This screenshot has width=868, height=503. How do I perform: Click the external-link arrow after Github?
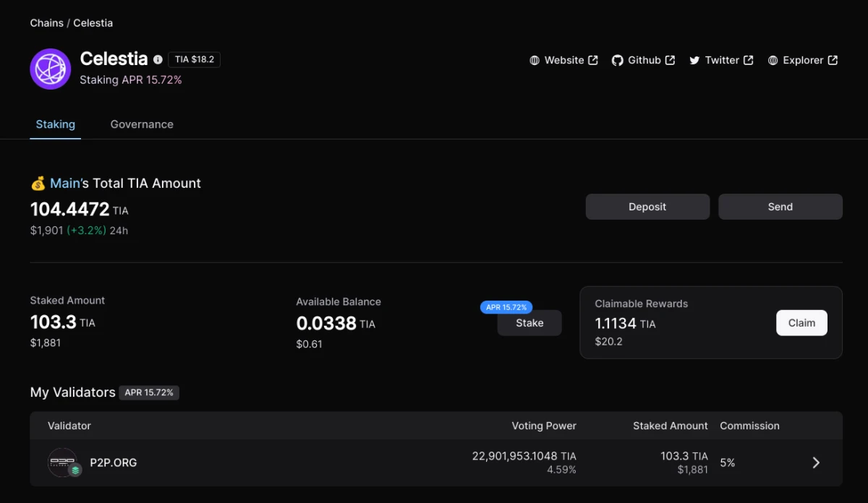670,60
